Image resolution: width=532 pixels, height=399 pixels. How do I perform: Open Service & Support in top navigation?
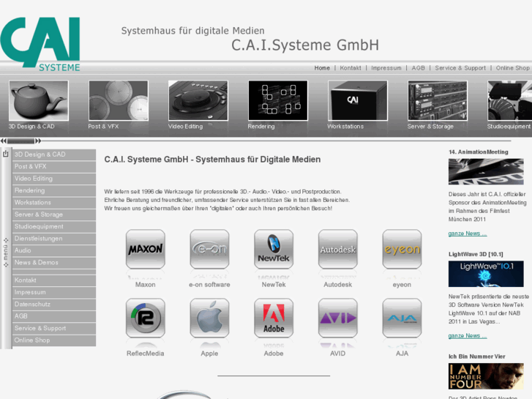coord(460,68)
